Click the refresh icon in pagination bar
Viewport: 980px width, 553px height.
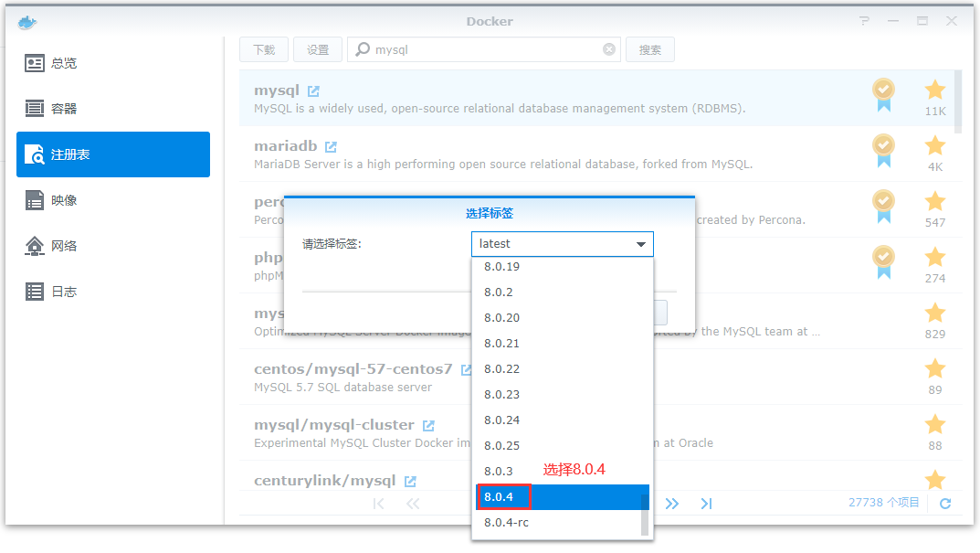tap(945, 504)
